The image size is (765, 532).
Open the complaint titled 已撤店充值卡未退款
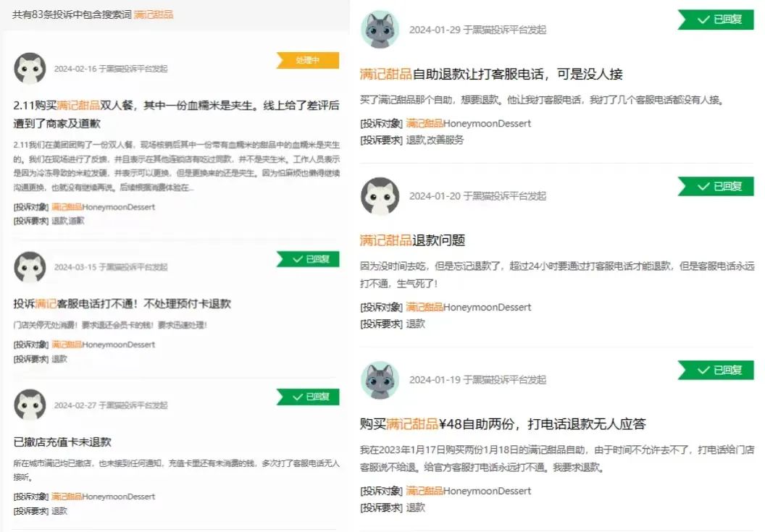pyautogui.click(x=62, y=442)
